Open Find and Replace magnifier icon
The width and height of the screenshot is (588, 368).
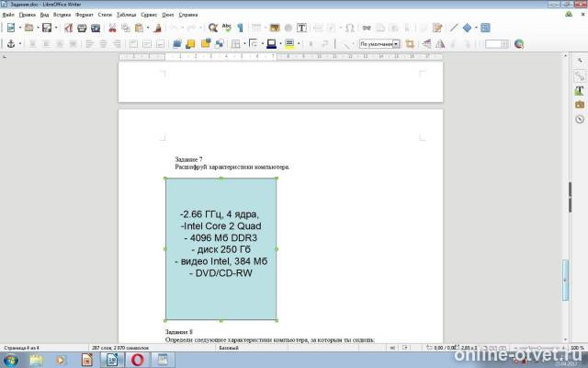click(213, 28)
